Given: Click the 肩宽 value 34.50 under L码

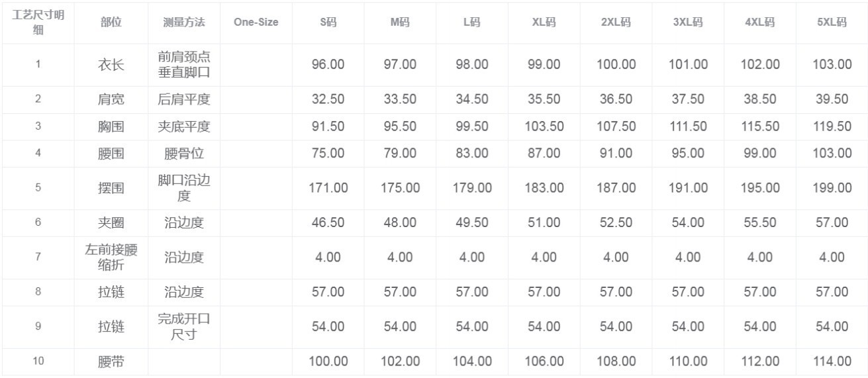Looking at the screenshot, I should coord(471,99).
